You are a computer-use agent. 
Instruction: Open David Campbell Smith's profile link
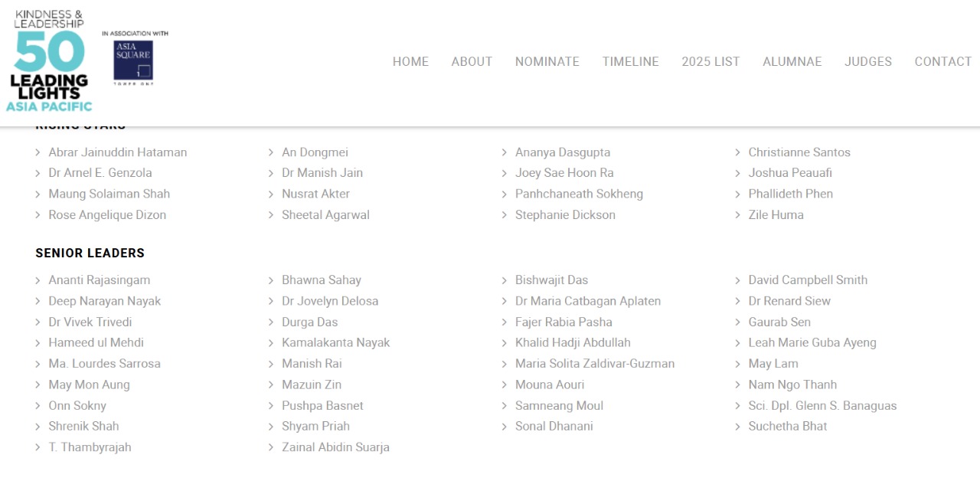pyautogui.click(x=808, y=280)
